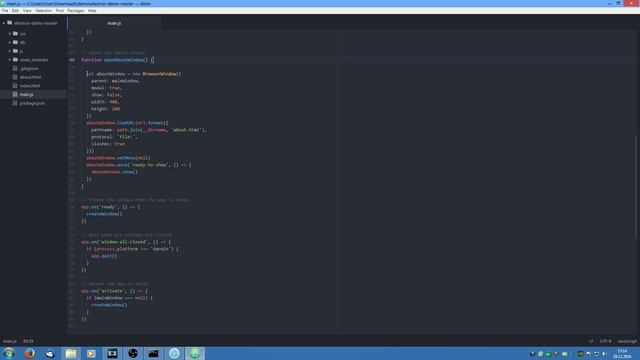Image resolution: width=640 pixels, height=360 pixels.
Task: Open the Packages menu
Action: 76,11
